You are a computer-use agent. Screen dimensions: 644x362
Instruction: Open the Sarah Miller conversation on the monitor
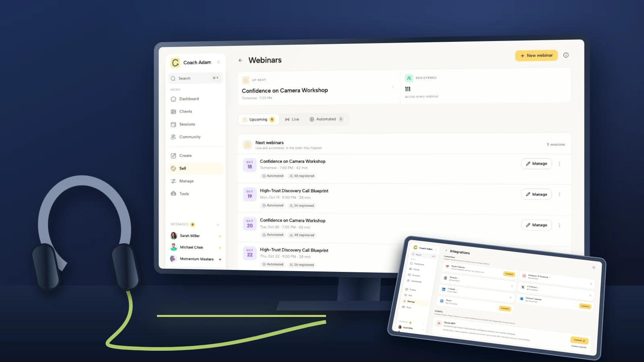(x=196, y=236)
